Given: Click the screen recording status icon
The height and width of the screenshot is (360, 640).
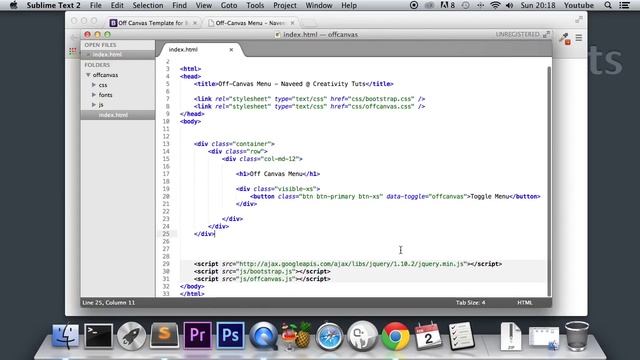Looking at the screenshot, I should (414, 5).
